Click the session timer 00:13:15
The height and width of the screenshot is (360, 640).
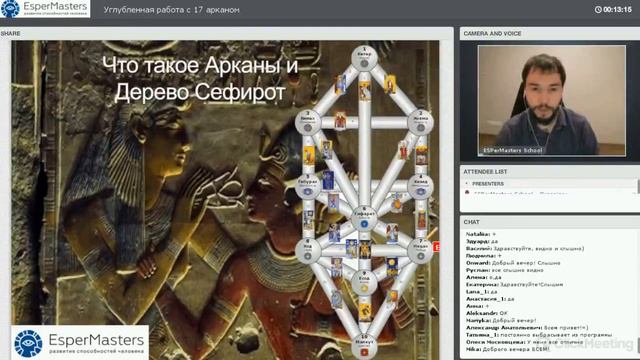(x=618, y=9)
